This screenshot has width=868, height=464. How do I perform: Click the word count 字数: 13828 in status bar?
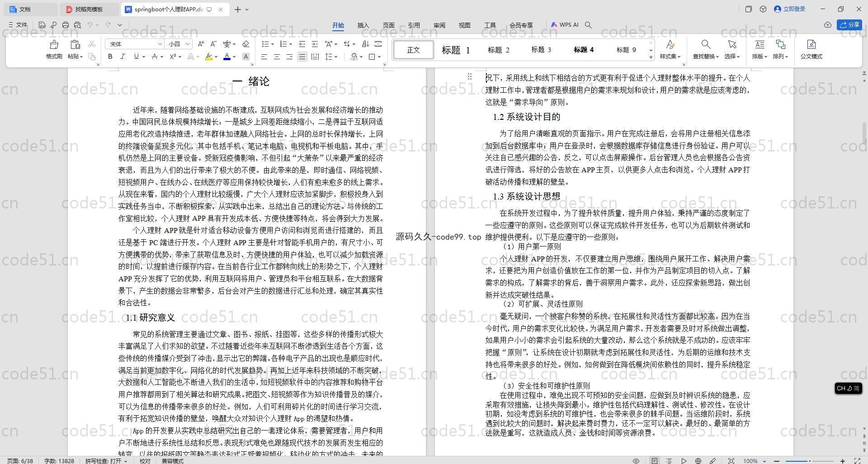coord(59,461)
